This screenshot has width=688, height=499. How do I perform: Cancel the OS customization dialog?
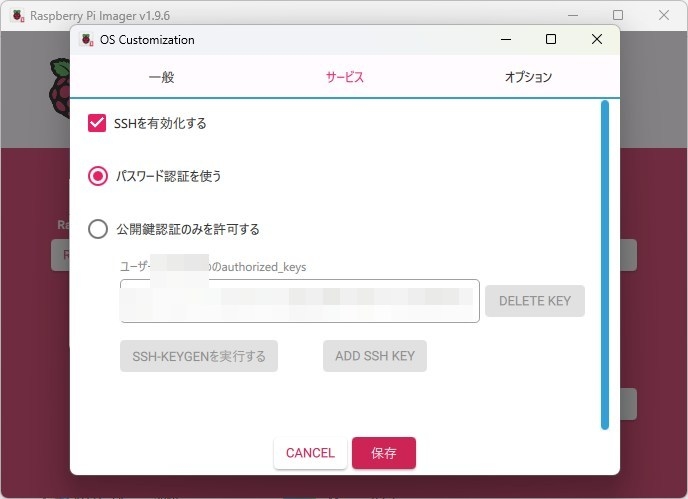tap(310, 453)
